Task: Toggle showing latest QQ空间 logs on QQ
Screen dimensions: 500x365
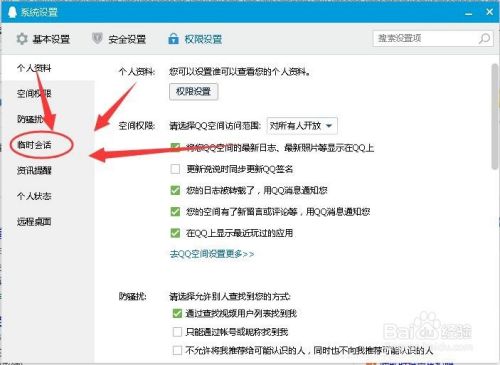Action: pyautogui.click(x=175, y=148)
